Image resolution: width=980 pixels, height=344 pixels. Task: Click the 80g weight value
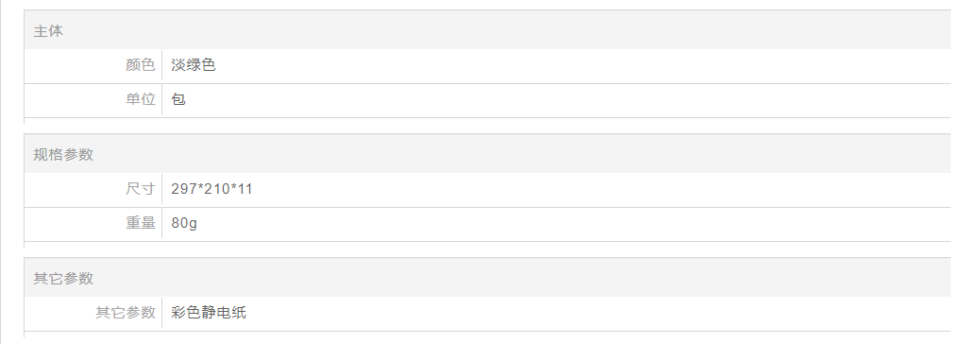184,223
